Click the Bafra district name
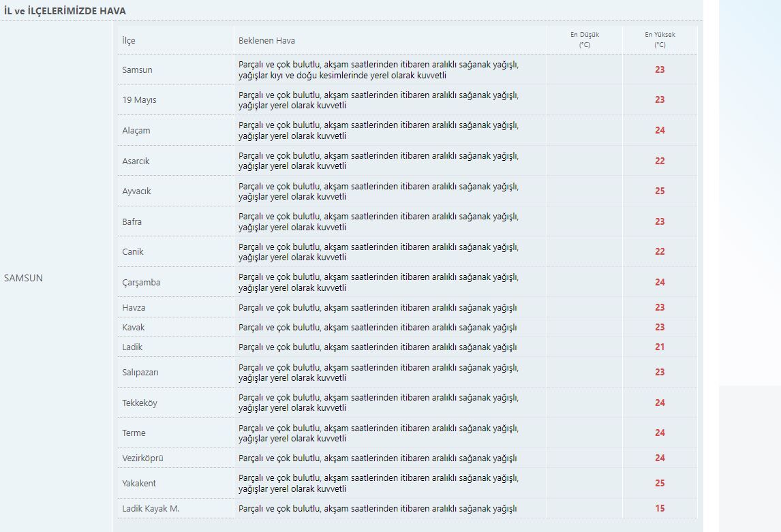 point(132,222)
